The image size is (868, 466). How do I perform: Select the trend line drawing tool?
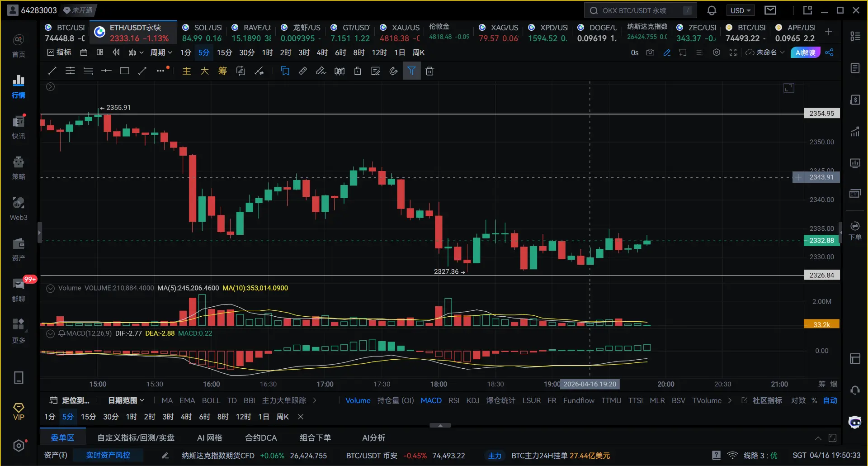click(52, 71)
